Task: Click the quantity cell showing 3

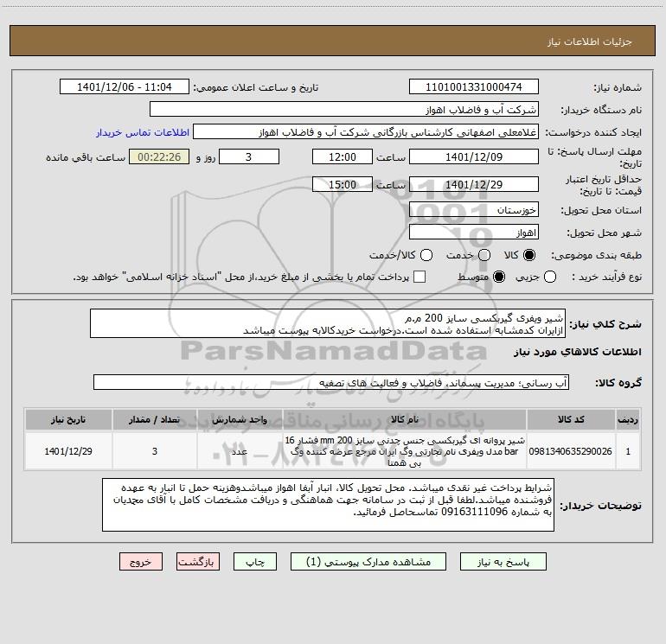Action: point(155,451)
